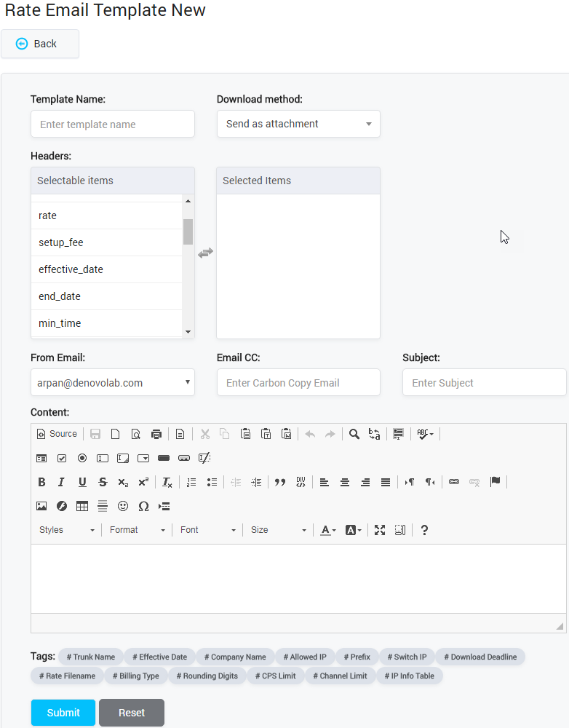Click the Insert Link icon
Screen dimensions: 569x728
point(454,482)
